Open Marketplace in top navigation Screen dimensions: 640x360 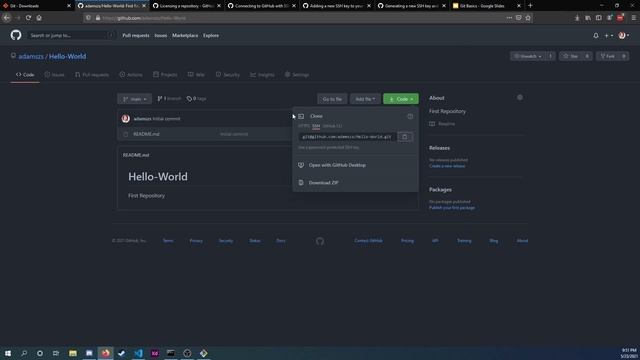coord(185,36)
